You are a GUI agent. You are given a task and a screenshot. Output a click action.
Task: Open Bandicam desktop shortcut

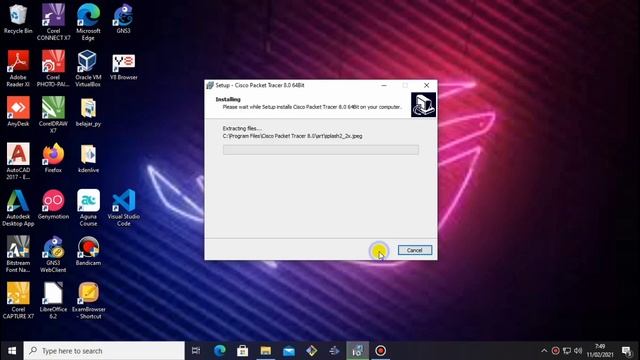pyautogui.click(x=88, y=251)
